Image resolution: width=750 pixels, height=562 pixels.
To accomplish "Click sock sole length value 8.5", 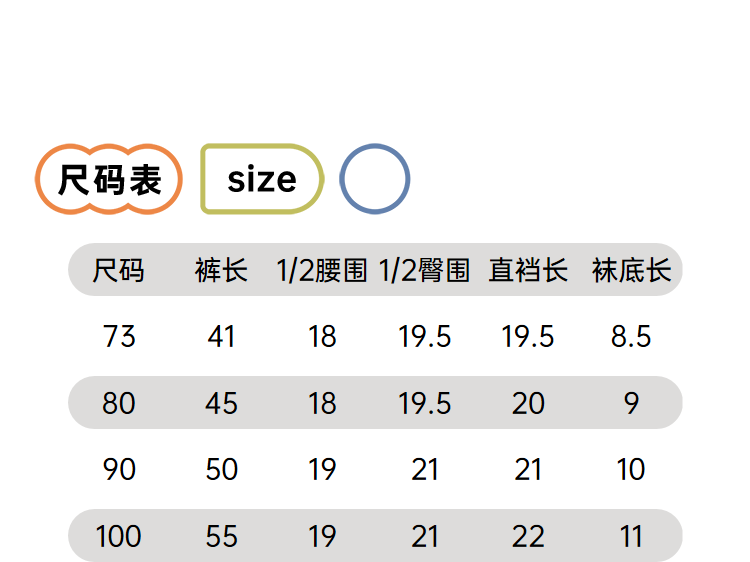I will coord(631,336).
